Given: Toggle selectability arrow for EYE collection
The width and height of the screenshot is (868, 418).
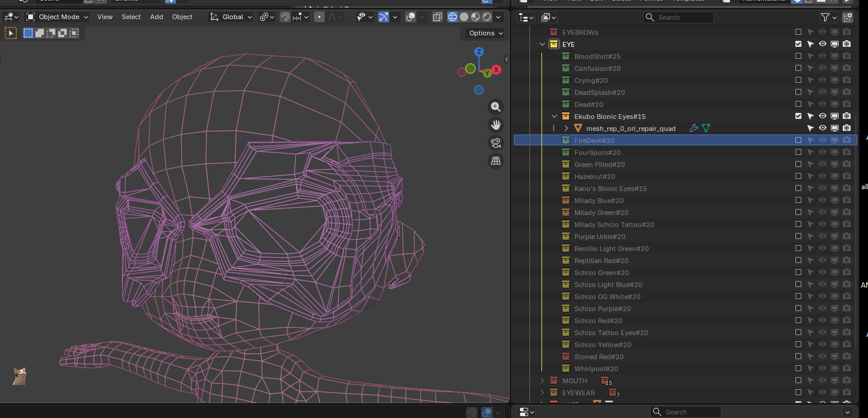Looking at the screenshot, I should (810, 44).
